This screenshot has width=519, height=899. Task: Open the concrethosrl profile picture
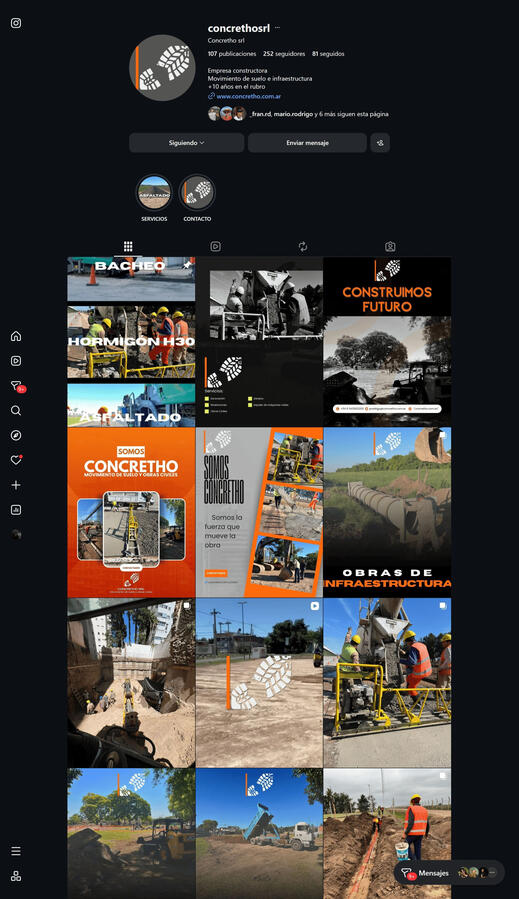(x=162, y=68)
